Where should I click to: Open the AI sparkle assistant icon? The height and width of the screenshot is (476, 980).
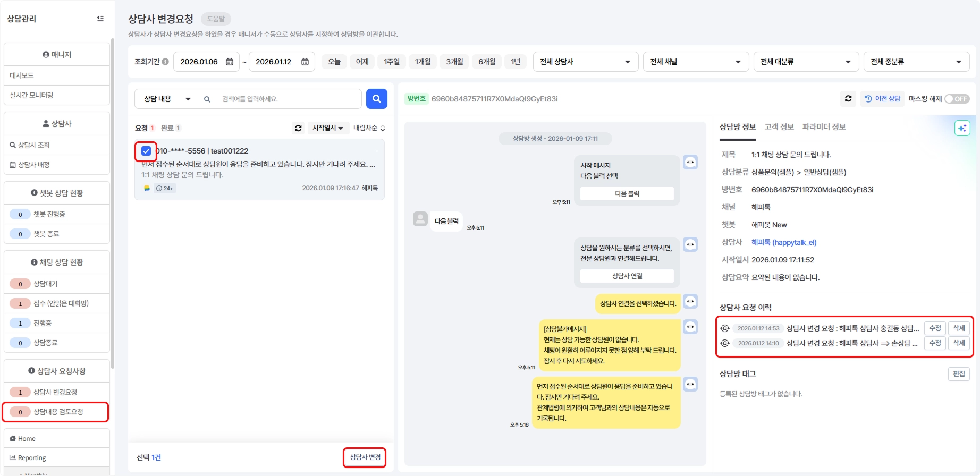(x=962, y=128)
